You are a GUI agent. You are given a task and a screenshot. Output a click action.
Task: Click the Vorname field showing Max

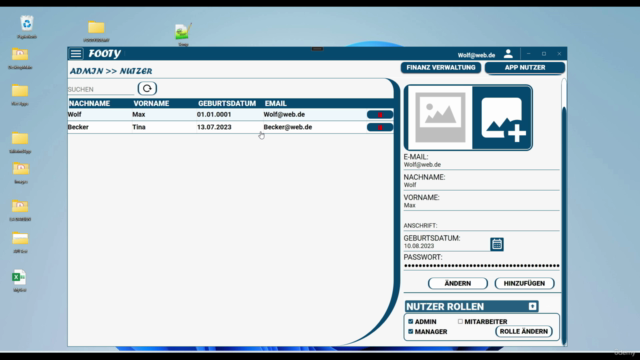(x=481, y=206)
